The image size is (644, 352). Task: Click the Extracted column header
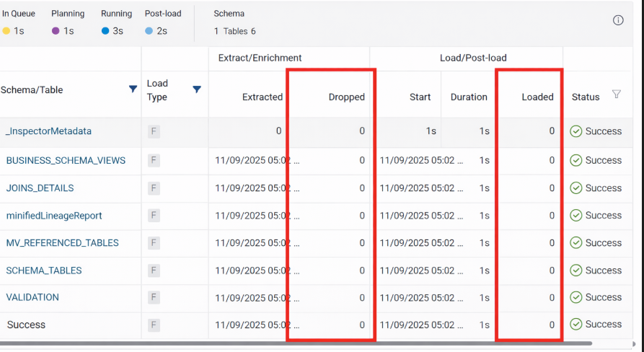pyautogui.click(x=262, y=97)
